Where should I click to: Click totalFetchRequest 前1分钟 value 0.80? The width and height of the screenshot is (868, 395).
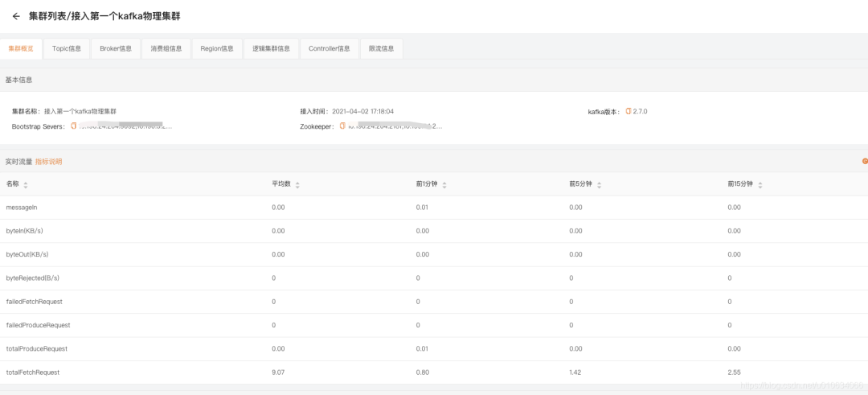[423, 372]
